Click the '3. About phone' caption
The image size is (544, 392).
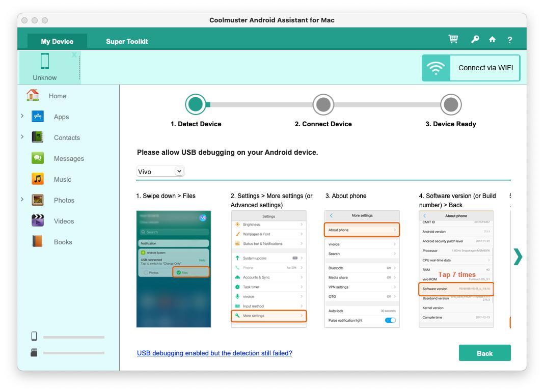(x=346, y=196)
